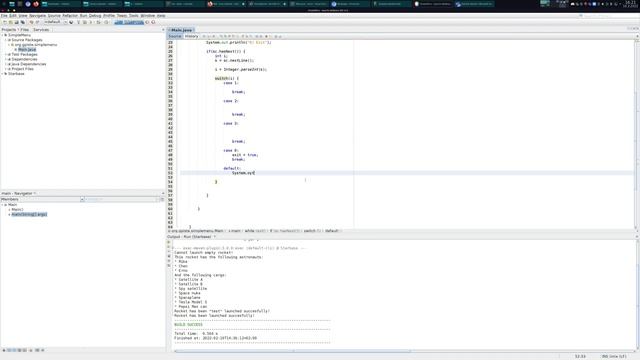Click the first filter toggle below Navigator

4,350
